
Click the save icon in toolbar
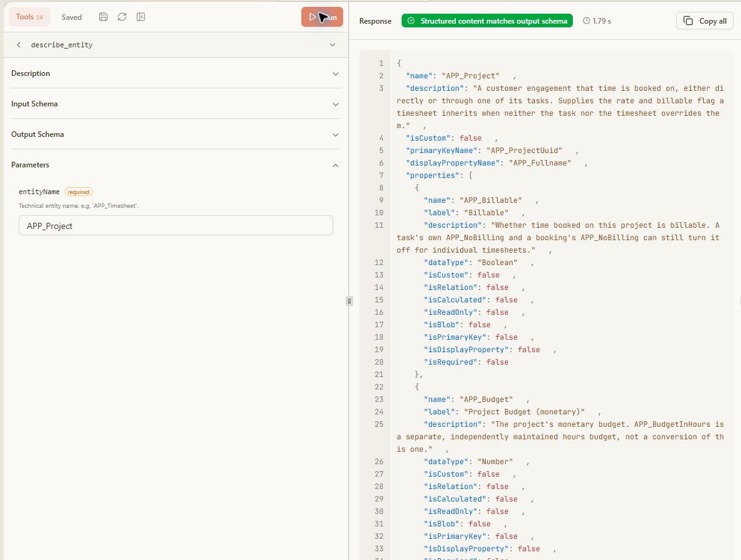103,17
